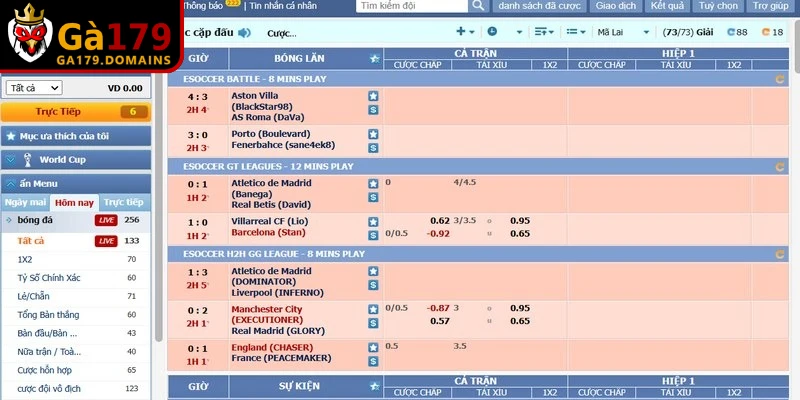
Task: Toggle sound speaker icon beside cặp đấu
Action: pyautogui.click(x=244, y=33)
